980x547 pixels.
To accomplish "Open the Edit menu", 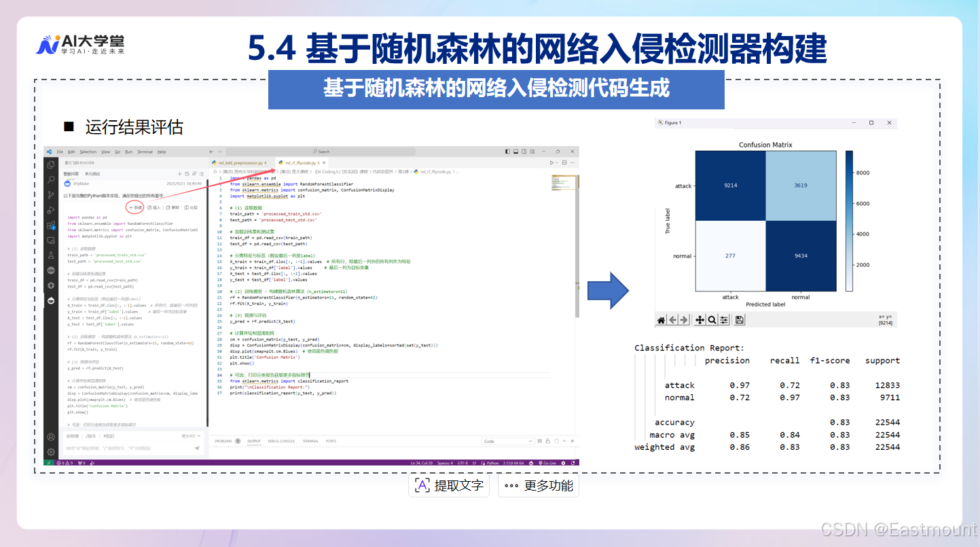I will click(71, 152).
